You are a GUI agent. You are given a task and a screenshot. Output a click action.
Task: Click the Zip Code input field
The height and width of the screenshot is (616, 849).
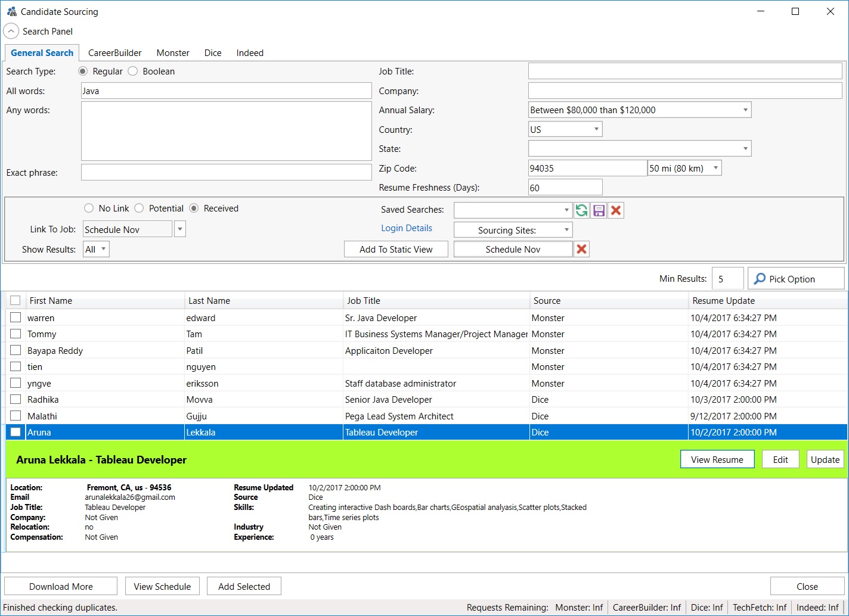tap(587, 168)
